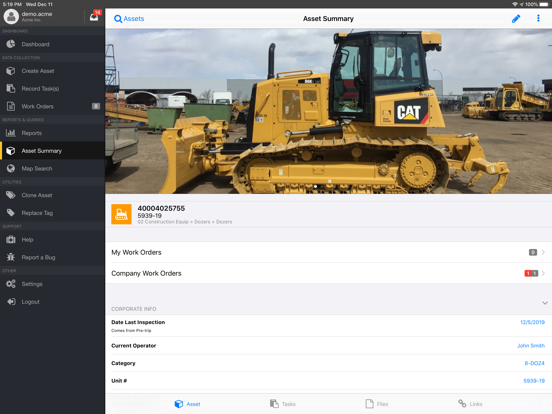
Task: Click the Record Task(s) clipboard icon
Action: [x=11, y=89]
